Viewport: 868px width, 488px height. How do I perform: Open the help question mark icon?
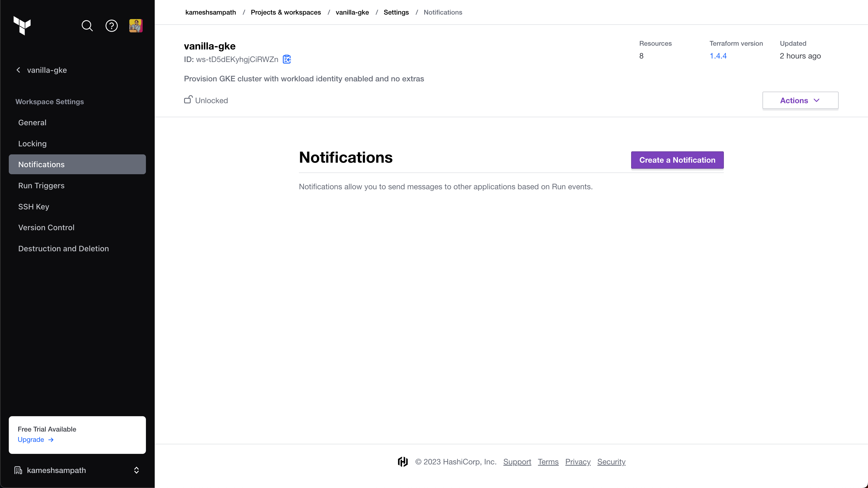(x=112, y=26)
